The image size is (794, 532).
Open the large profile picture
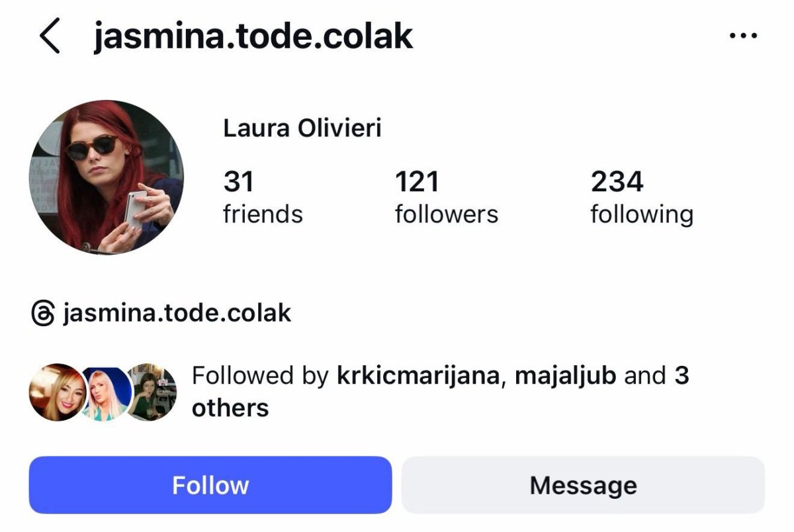[107, 177]
